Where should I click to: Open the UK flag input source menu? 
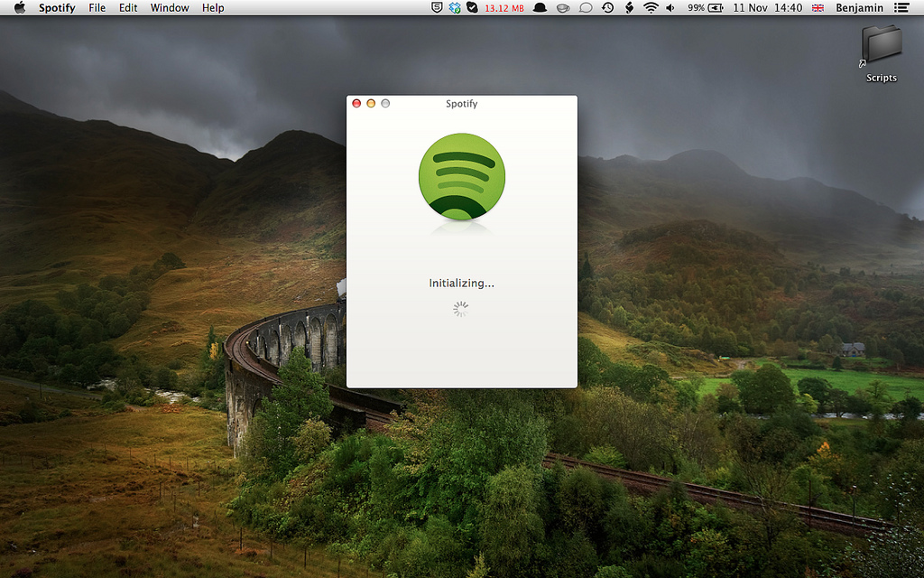click(818, 7)
